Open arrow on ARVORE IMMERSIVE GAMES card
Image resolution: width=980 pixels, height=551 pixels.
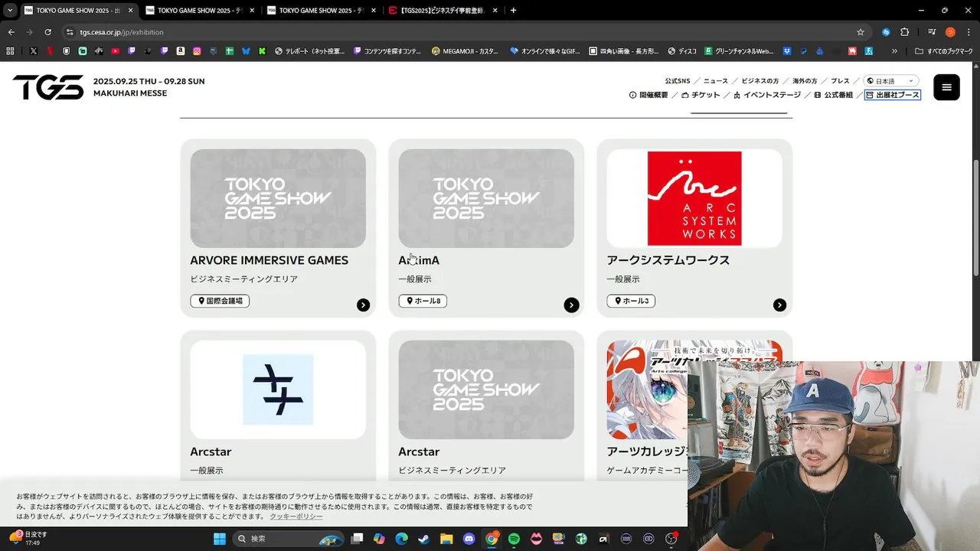click(363, 305)
